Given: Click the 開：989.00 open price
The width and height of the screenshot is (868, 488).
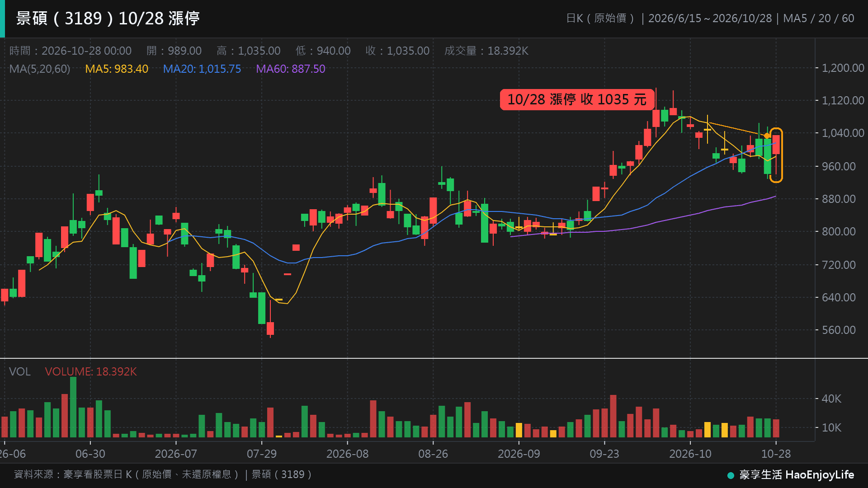Looking at the screenshot, I should click(174, 51).
